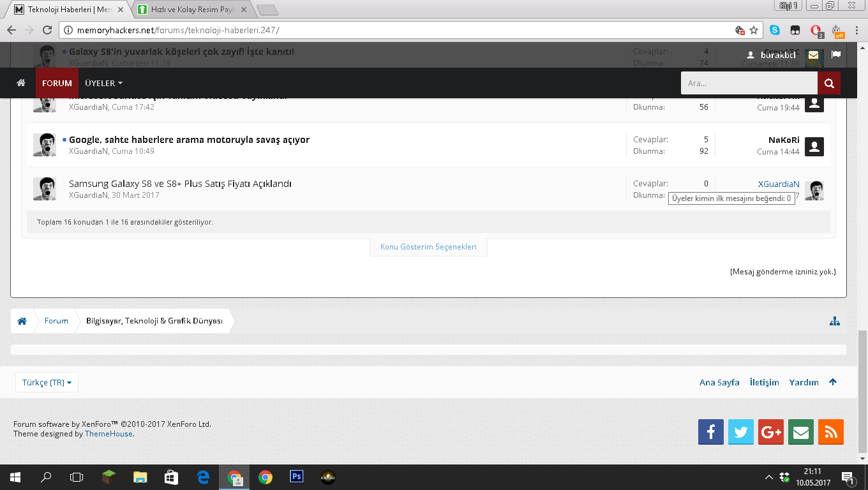This screenshot has width=868, height=490.
Task: Open Windows Store from the taskbar
Action: pos(171,477)
